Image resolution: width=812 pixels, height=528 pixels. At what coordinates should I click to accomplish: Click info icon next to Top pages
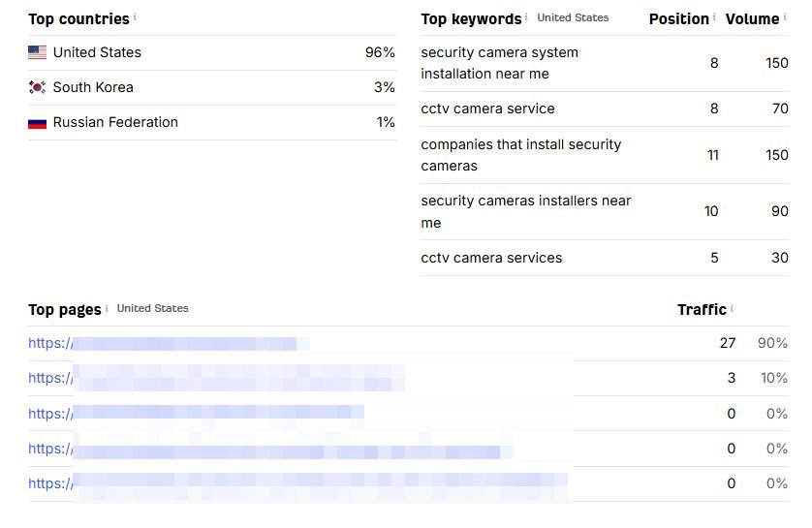107,308
